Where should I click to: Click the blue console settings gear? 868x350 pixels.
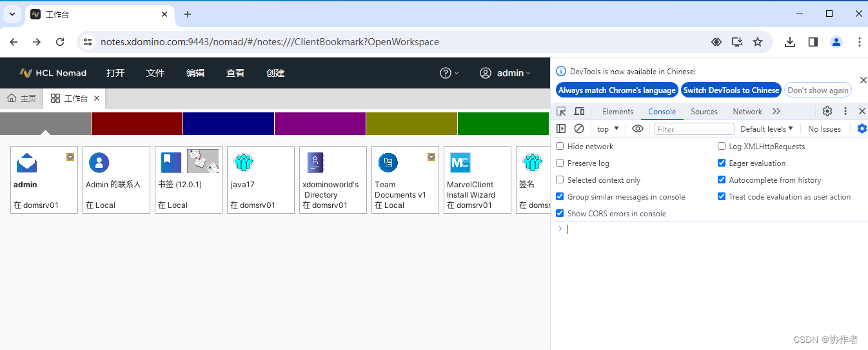pos(862,129)
